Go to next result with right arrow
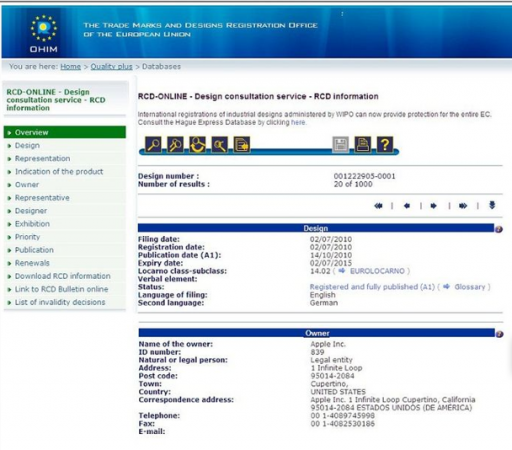 click(x=433, y=206)
